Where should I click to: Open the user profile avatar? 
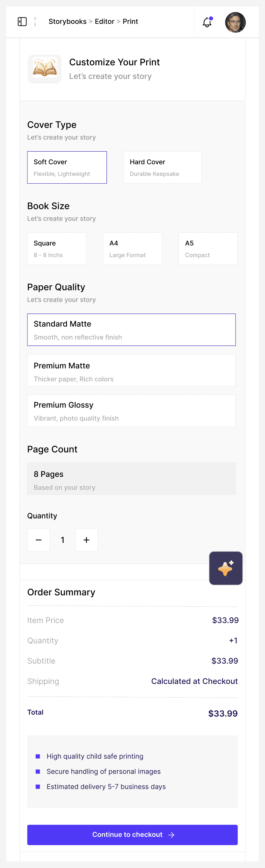pos(235,22)
